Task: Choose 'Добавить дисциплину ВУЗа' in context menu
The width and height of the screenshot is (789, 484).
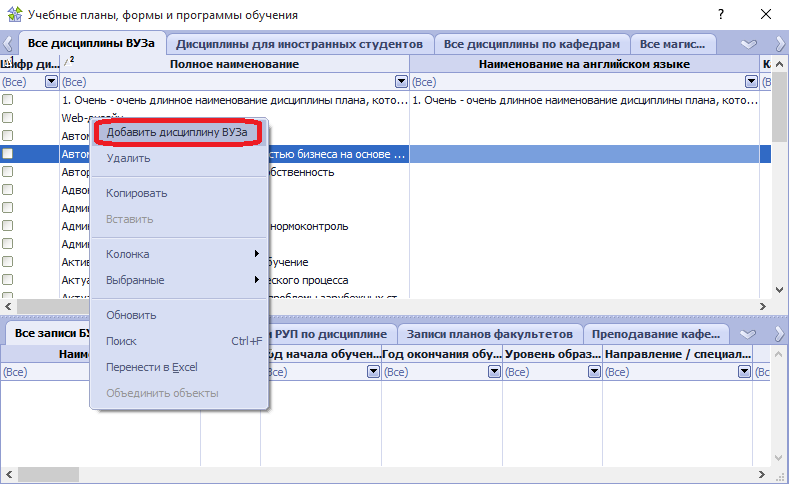Action: pos(179,132)
